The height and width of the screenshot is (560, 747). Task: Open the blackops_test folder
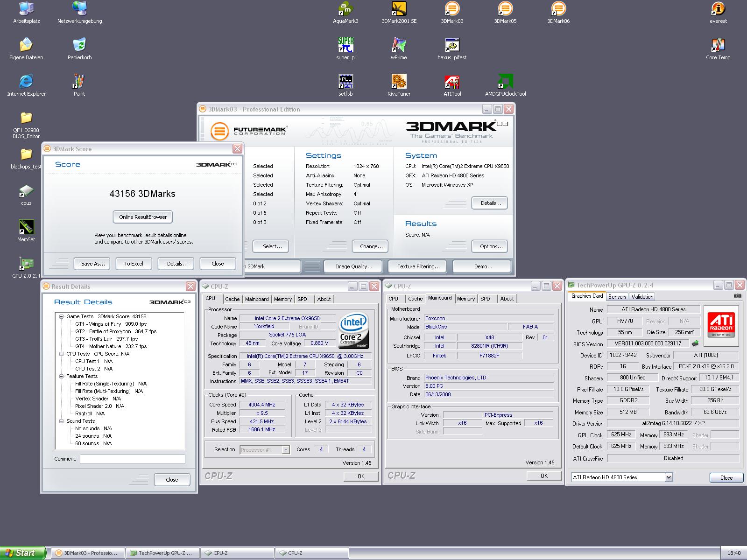26,158
